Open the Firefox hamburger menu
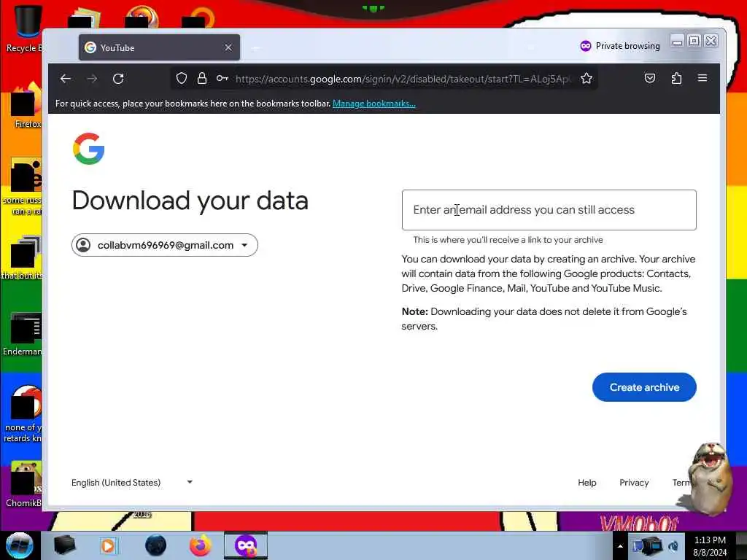Viewport: 747px width, 560px height. [703, 78]
